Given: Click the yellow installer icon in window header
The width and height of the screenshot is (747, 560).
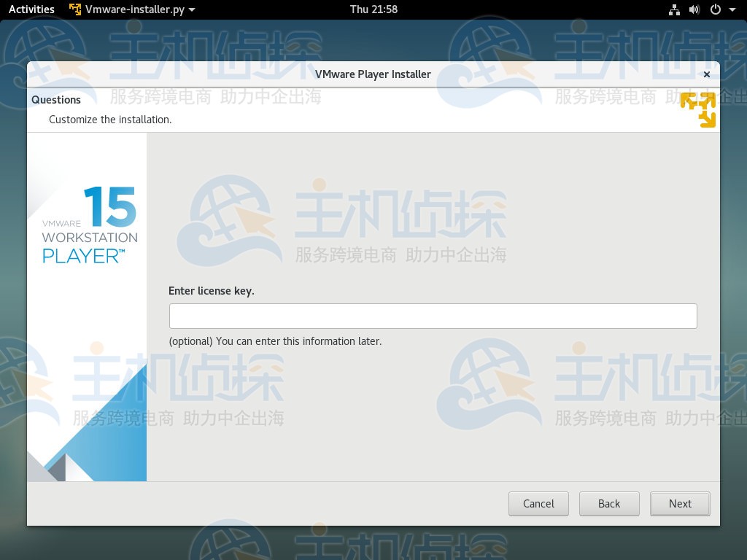Looking at the screenshot, I should pos(697,109).
